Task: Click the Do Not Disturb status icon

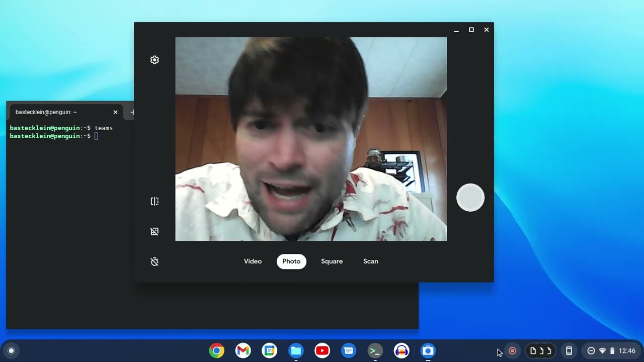Action: pos(591,351)
